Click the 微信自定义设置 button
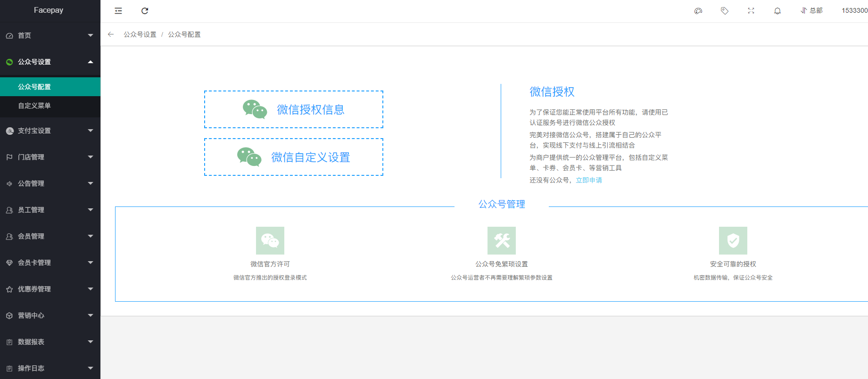868x379 pixels. (x=294, y=157)
